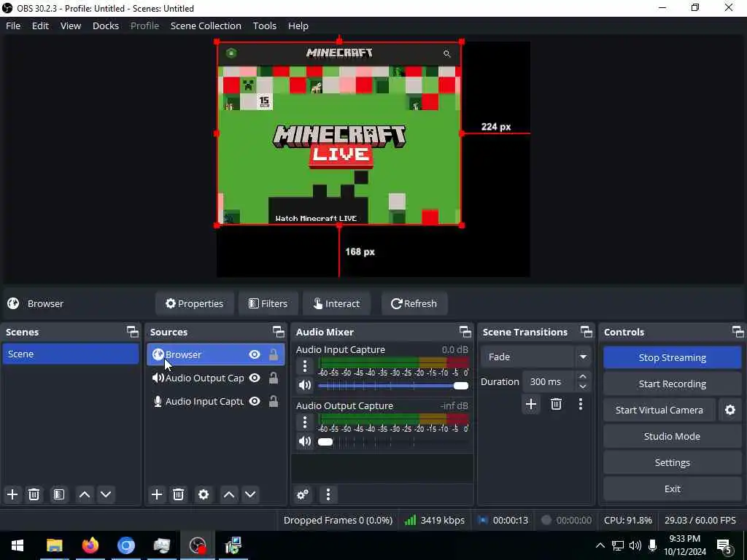This screenshot has height=560, width=747.
Task: Remove selected scene with trash icon
Action: coord(34,494)
